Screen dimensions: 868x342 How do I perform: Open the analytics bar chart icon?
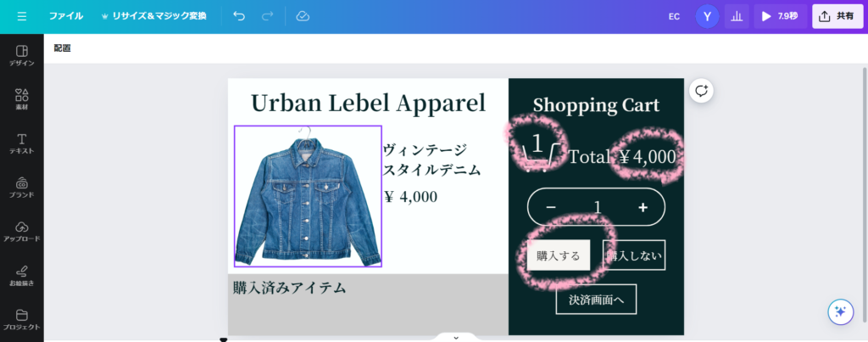pos(737,16)
